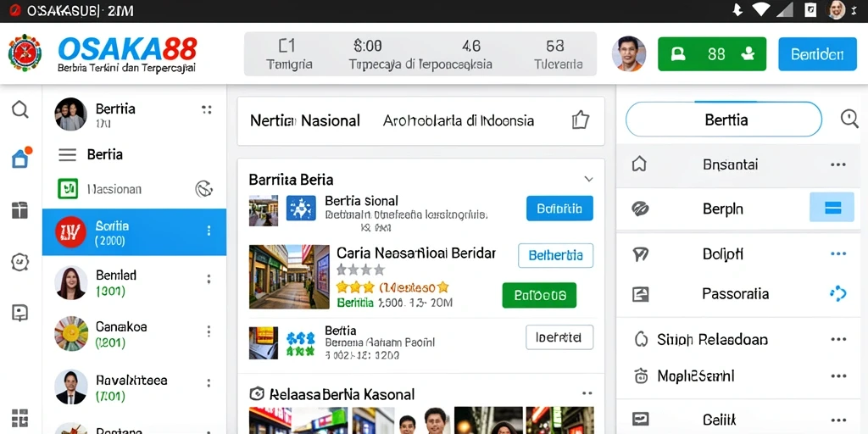Click the profile avatar in the top status bar

click(836, 9)
